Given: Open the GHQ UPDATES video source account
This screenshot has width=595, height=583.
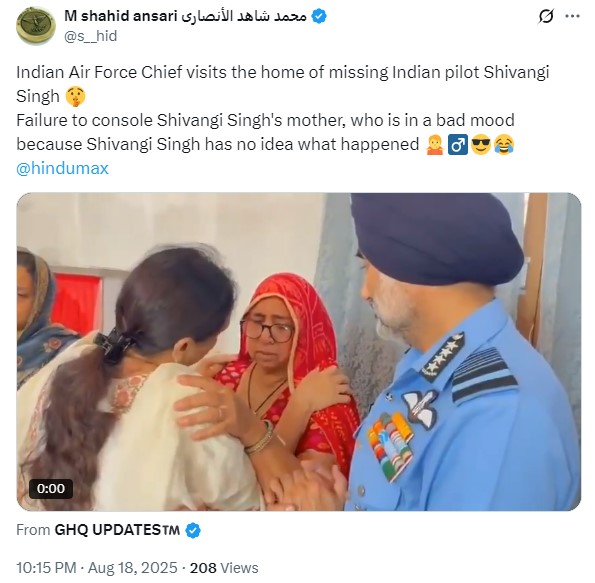Looking at the screenshot, I should click(x=117, y=530).
